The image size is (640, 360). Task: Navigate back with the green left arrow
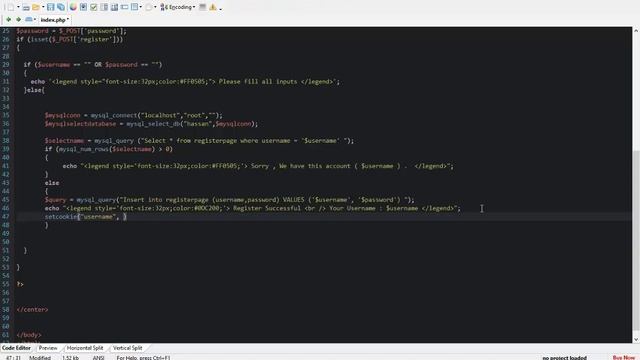(8, 19)
